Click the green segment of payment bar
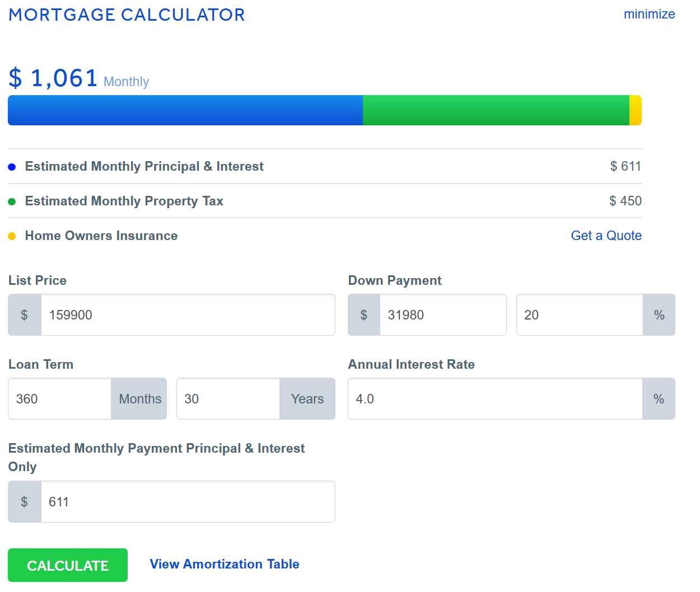 [x=496, y=110]
